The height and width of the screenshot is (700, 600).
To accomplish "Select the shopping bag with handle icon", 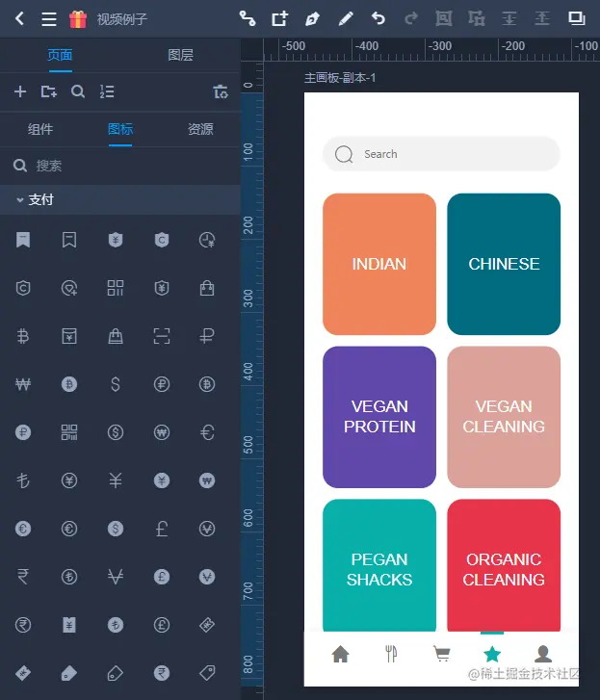I will coord(207,288).
